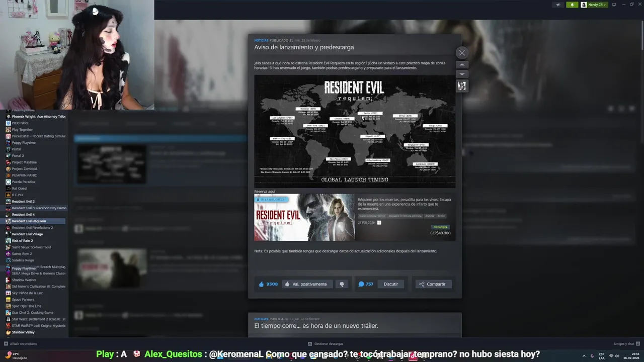Click the taskbar volume icon
Screen dimensions: 644x362
617,356
